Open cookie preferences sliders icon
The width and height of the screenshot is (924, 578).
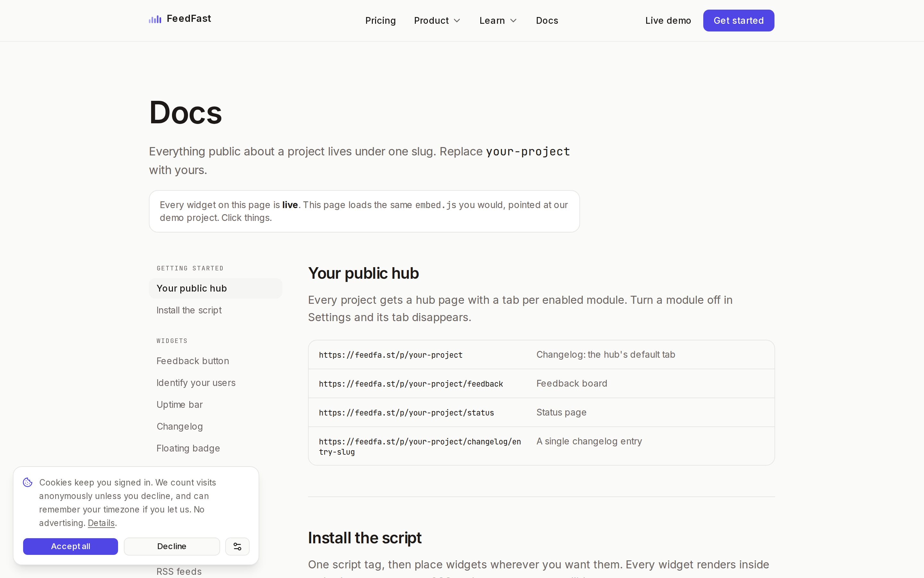coord(237,546)
